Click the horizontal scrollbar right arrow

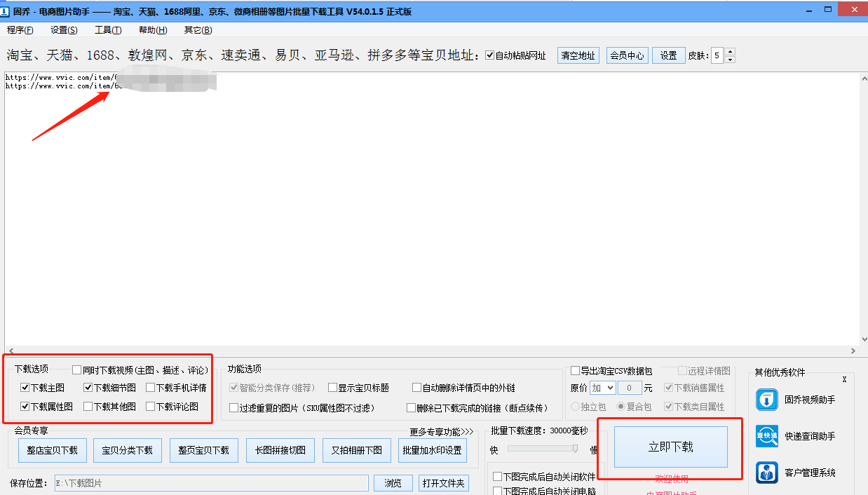coord(853,351)
